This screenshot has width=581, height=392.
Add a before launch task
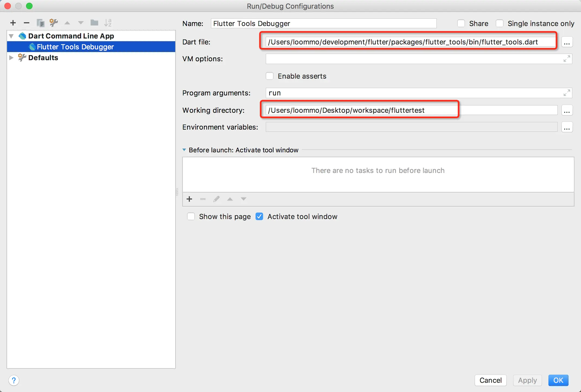tap(189, 199)
